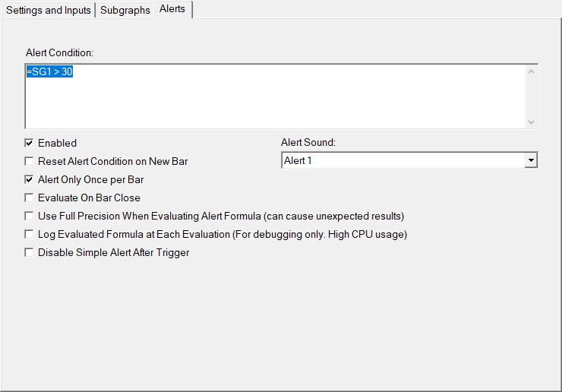Enable Log Evaluated Formula at Each Evaluation
Viewport: 562px width, 392px height.
pyautogui.click(x=30, y=234)
